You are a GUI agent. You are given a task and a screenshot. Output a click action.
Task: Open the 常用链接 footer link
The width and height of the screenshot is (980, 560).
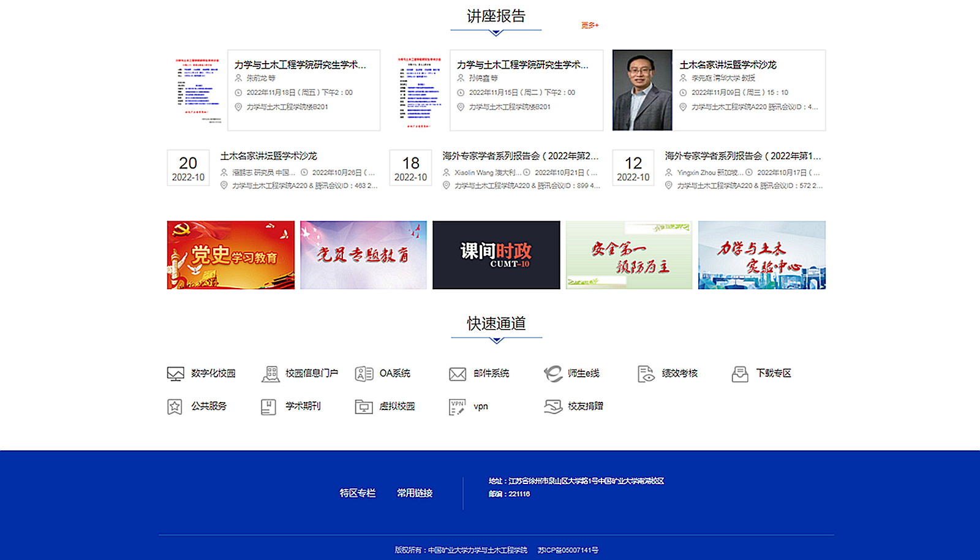click(x=415, y=493)
